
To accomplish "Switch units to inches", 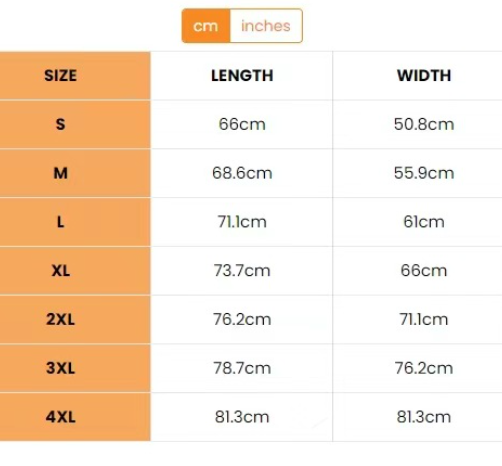I will pos(266,26).
